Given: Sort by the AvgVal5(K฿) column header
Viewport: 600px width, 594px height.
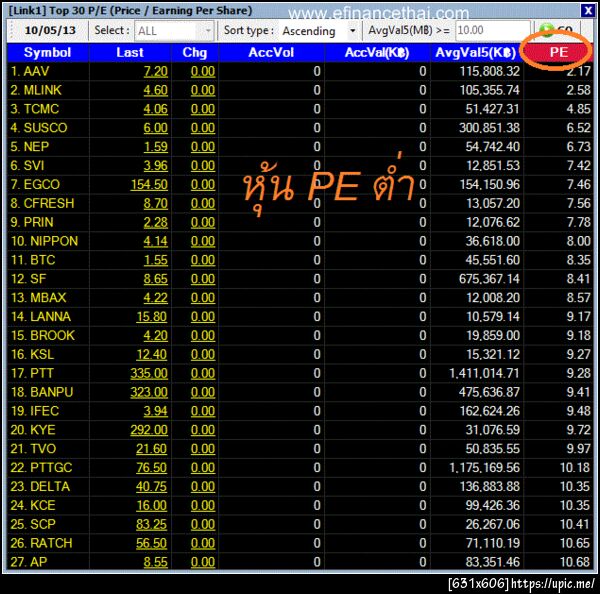Looking at the screenshot, I should pyautogui.click(x=476, y=52).
